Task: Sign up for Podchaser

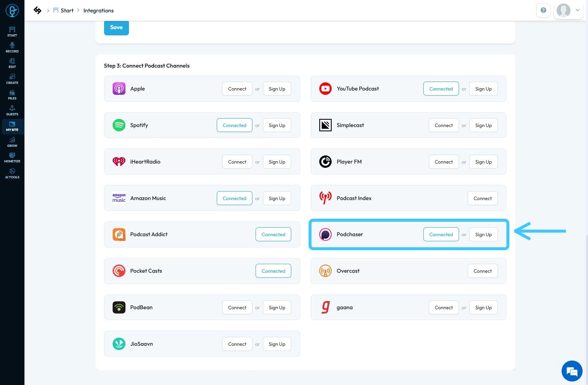Action: tap(484, 235)
